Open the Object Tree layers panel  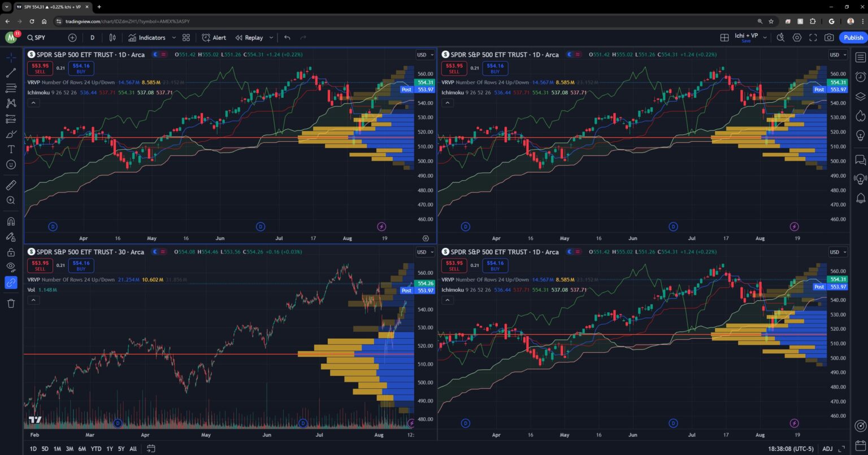pyautogui.click(x=860, y=95)
